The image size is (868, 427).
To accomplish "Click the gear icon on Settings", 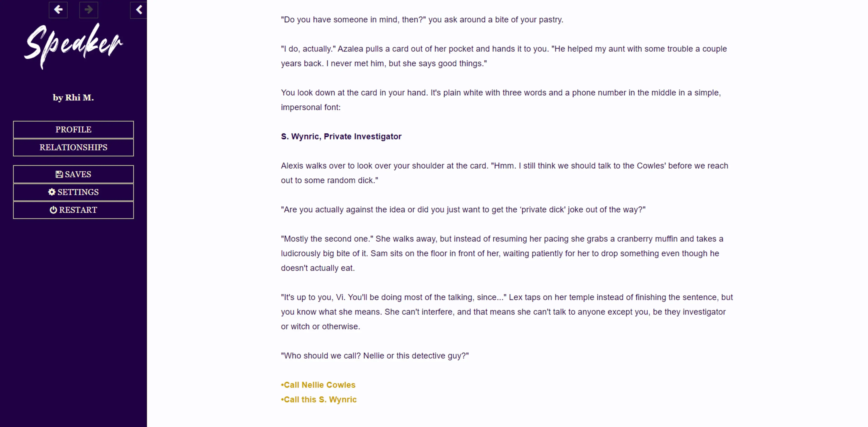I will [52, 192].
